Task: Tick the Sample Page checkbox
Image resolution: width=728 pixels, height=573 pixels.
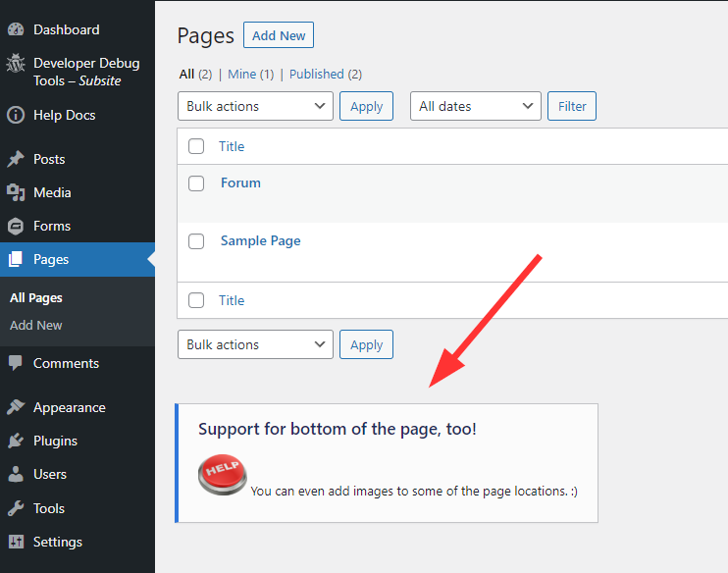Action: [x=196, y=241]
